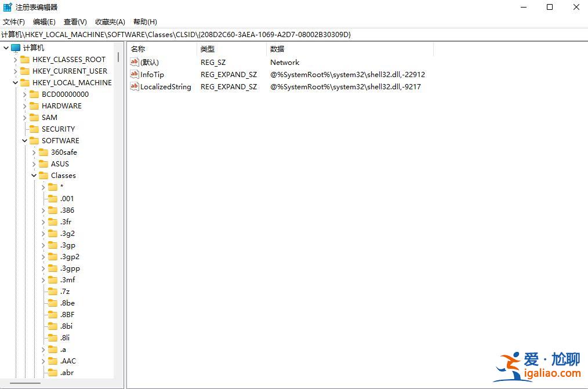Screen dimensions: 588x389
Task: Expand the HKEY_CURRENT_USER node
Action: (x=16, y=71)
